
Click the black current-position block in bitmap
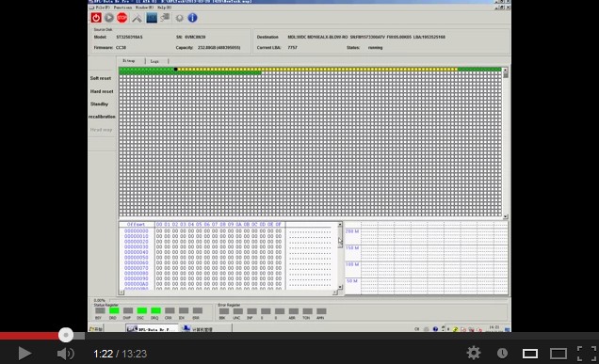176,69
